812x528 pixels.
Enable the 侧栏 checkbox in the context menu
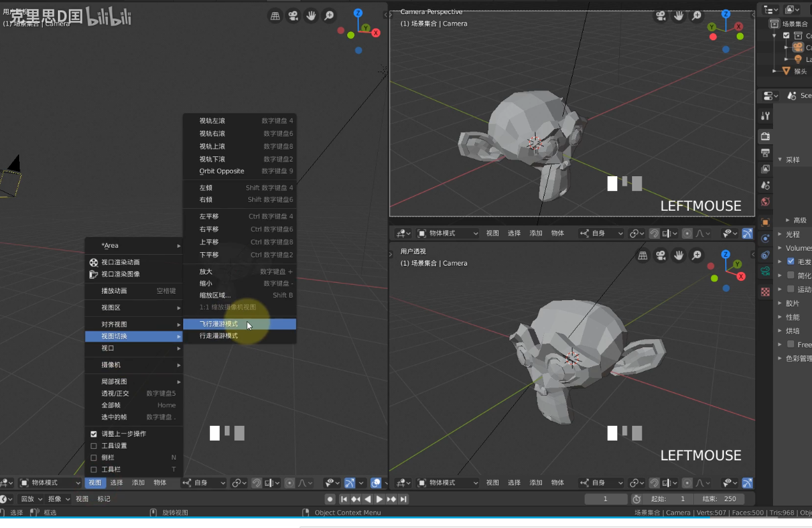(x=93, y=457)
